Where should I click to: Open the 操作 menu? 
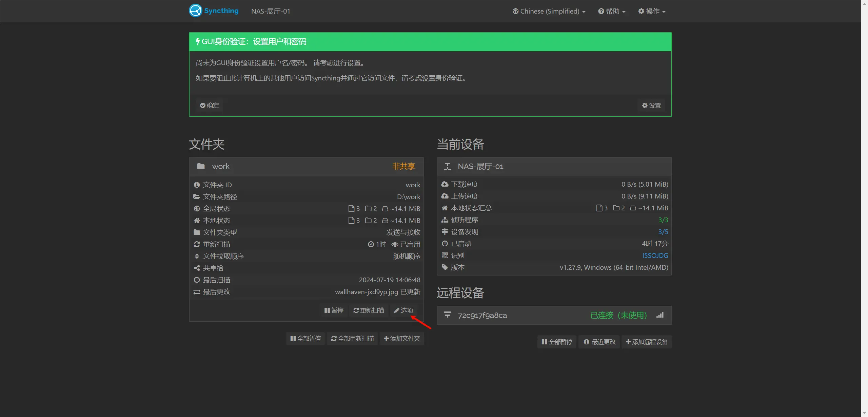[x=651, y=11]
